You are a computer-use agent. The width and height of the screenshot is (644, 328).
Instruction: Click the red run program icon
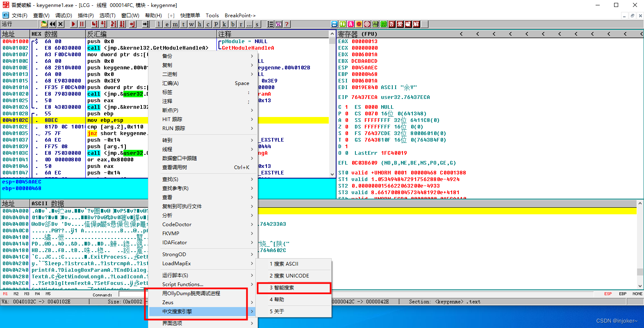[x=73, y=24]
